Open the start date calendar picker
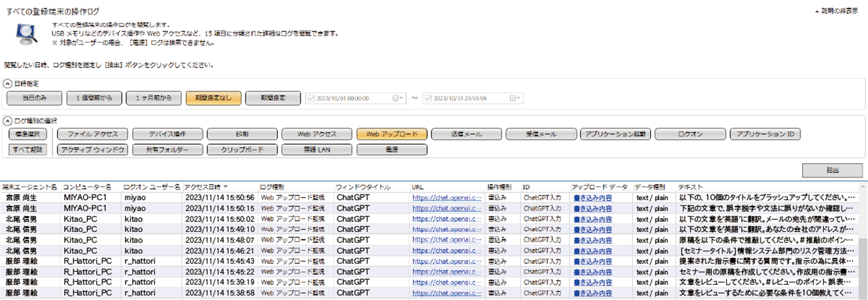This screenshot has height=300, width=868. pos(399,98)
